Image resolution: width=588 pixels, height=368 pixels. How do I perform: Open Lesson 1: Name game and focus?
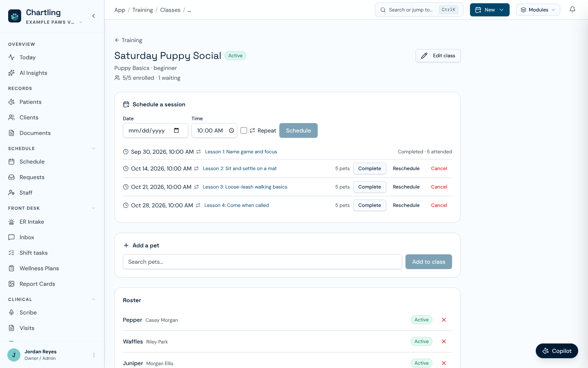(241, 152)
